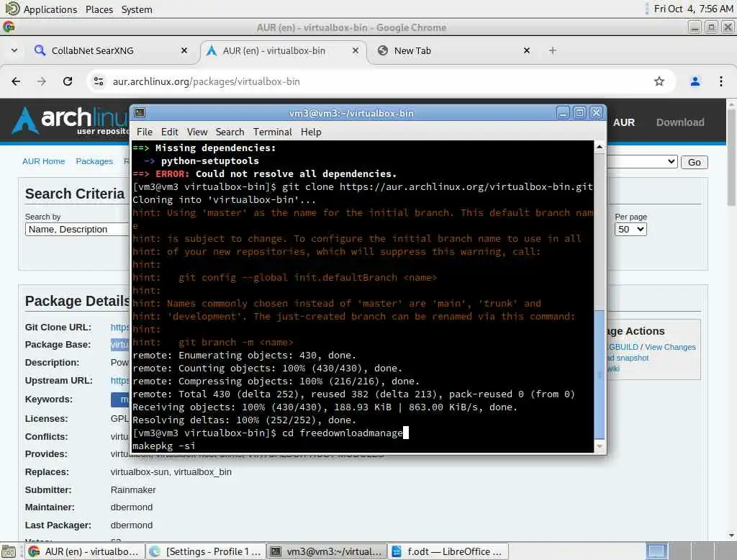
Task: Click the snapshot download link
Action: click(x=628, y=358)
